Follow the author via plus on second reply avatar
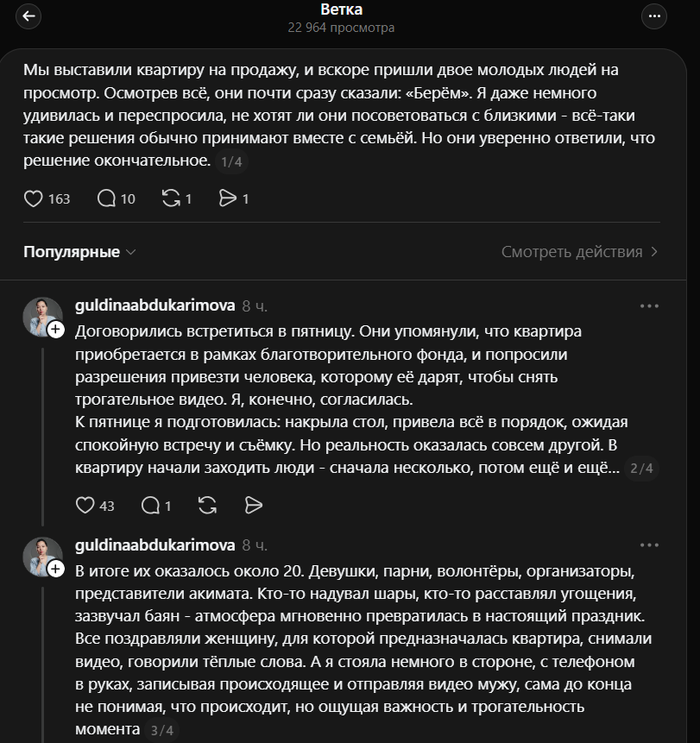700x743 pixels. point(56,569)
